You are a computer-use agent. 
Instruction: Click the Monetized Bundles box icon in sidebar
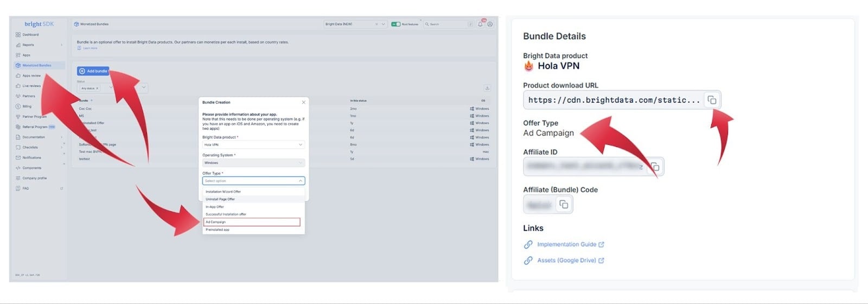click(18, 65)
